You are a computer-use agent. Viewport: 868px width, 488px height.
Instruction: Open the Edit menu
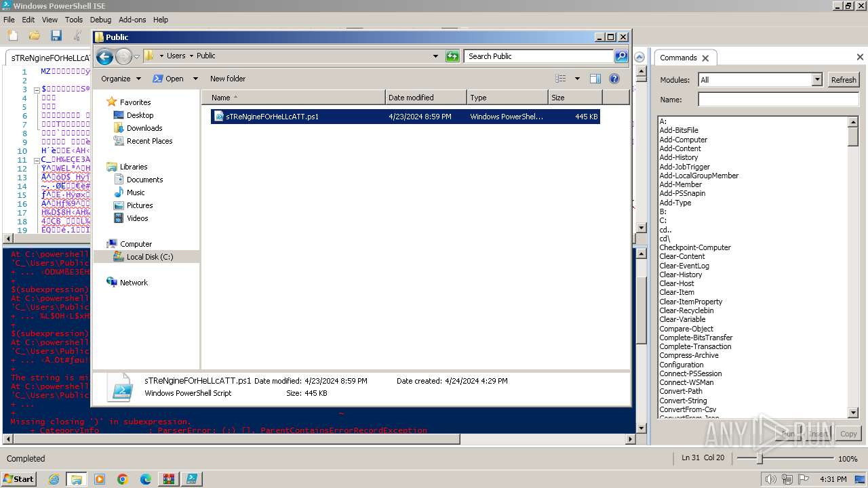tap(28, 20)
